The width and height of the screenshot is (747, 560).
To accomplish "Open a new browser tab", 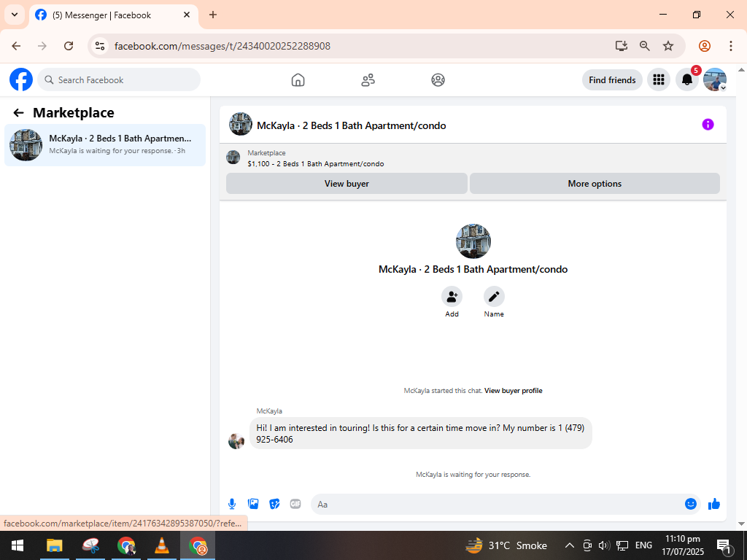I will coord(213,15).
